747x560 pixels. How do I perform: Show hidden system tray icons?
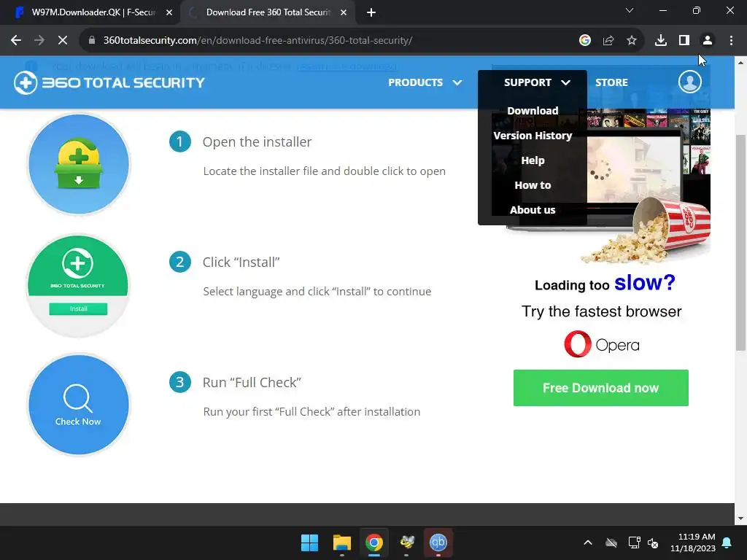[x=588, y=542]
